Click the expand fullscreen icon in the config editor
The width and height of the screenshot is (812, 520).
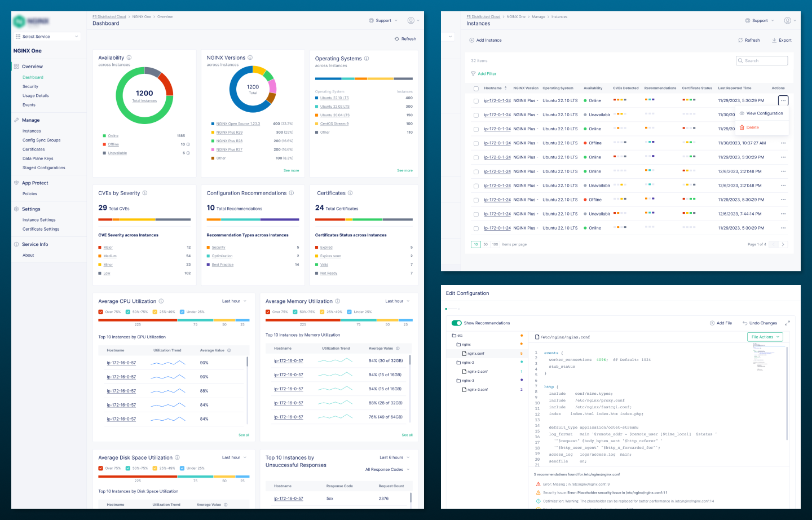(x=788, y=323)
